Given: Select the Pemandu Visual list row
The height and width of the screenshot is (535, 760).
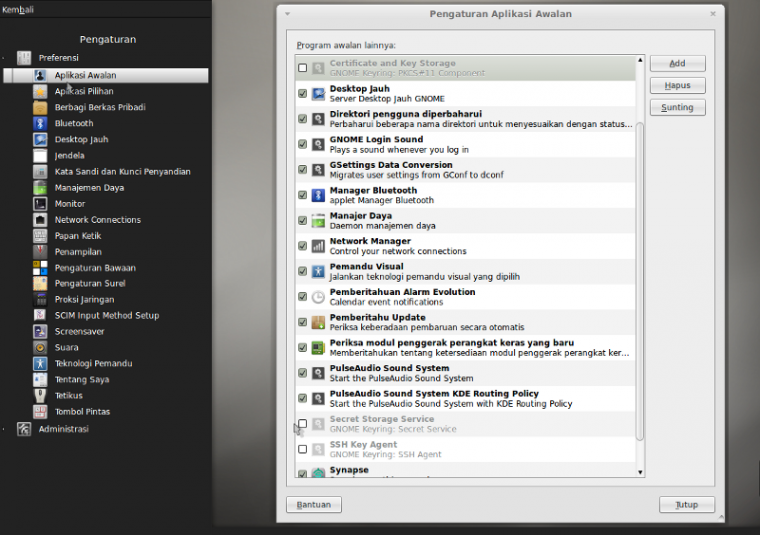Looking at the screenshot, I should pyautogui.click(x=465, y=271).
